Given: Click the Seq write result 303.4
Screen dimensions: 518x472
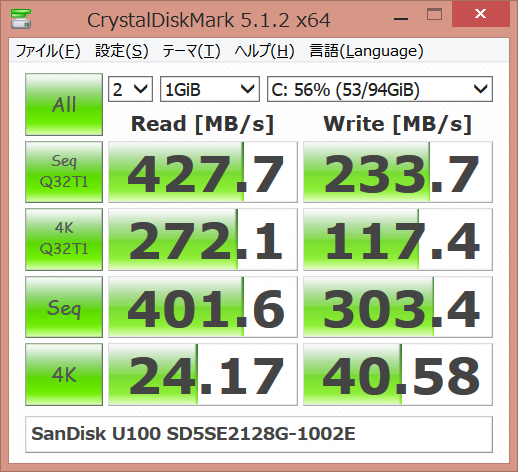Looking at the screenshot, I should point(398,307).
